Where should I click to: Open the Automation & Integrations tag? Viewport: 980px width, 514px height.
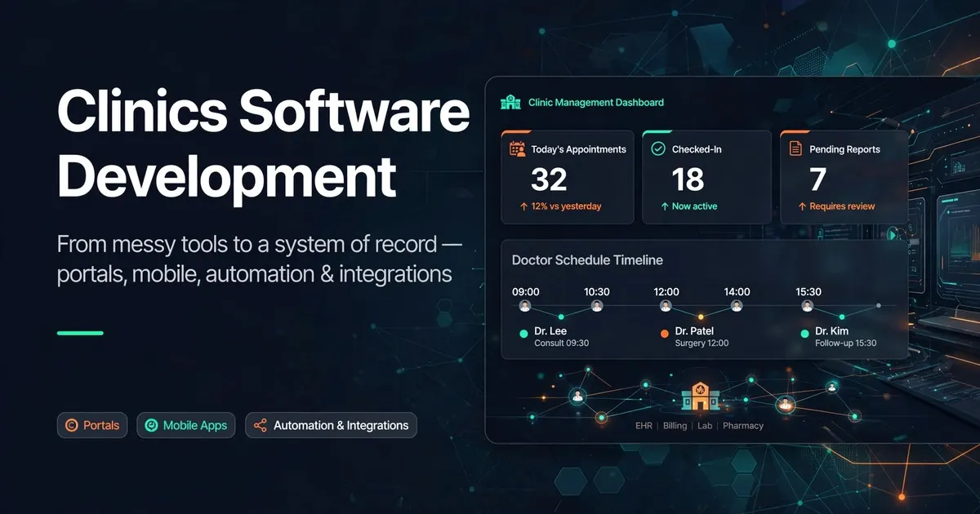(332, 425)
